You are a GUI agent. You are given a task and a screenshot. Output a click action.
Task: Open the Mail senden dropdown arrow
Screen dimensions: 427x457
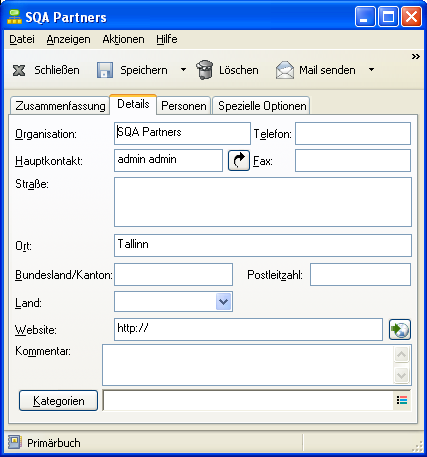click(371, 70)
